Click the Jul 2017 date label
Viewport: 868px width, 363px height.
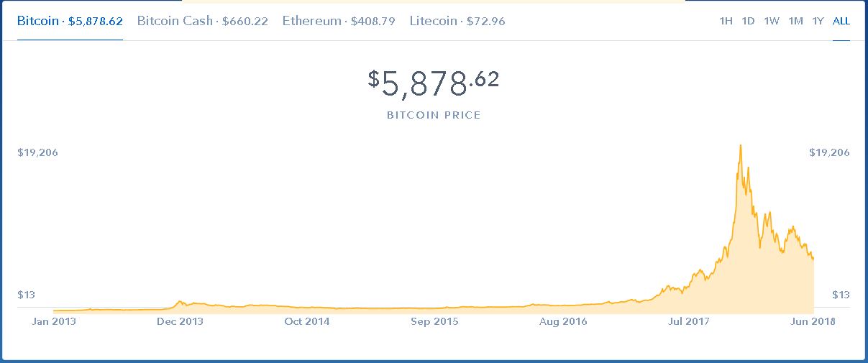pyautogui.click(x=689, y=321)
